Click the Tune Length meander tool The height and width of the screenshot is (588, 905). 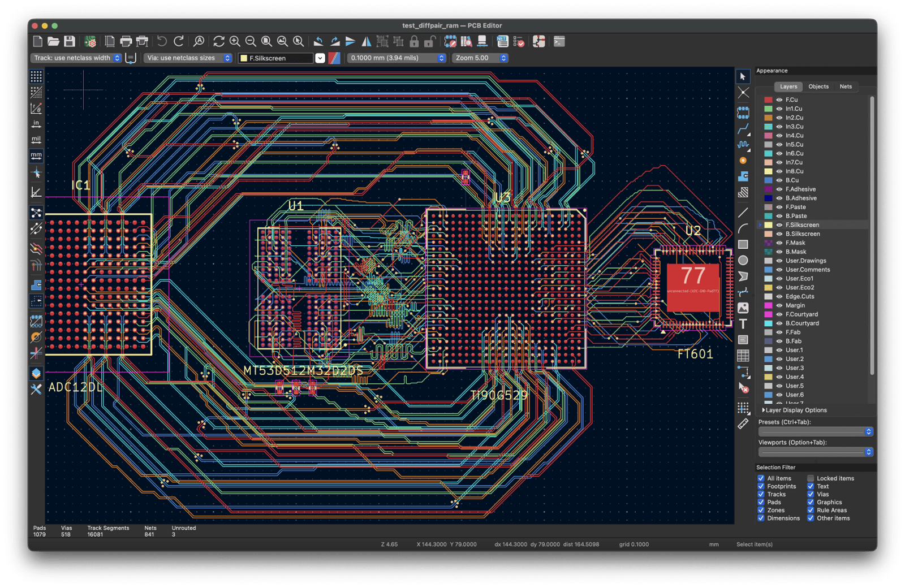(743, 145)
